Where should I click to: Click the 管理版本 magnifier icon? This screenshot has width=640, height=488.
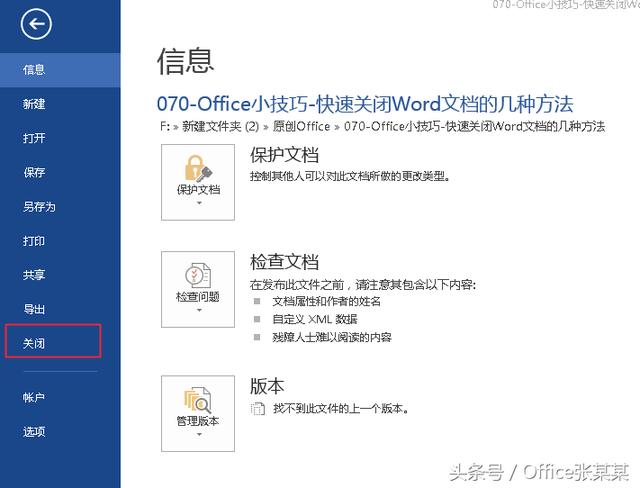point(198,400)
